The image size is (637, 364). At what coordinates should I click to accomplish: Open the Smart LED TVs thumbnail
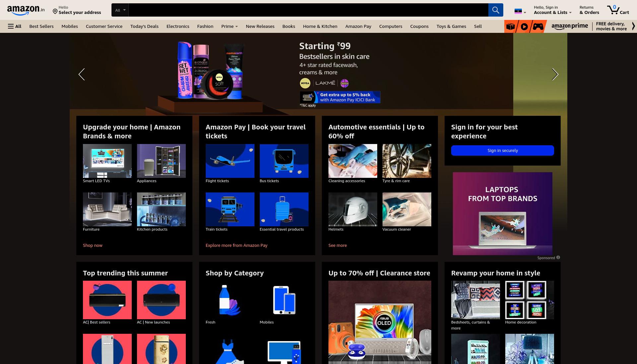point(107,161)
